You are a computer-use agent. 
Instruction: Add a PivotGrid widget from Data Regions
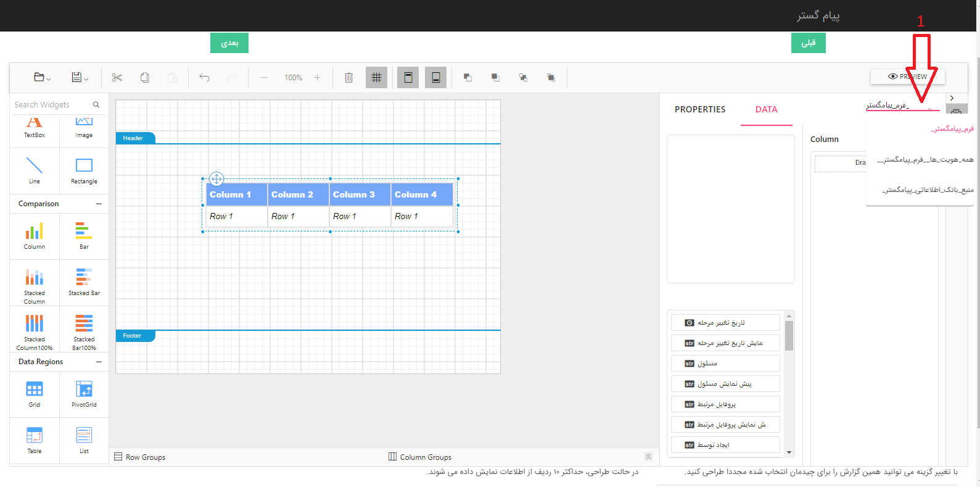tap(84, 394)
